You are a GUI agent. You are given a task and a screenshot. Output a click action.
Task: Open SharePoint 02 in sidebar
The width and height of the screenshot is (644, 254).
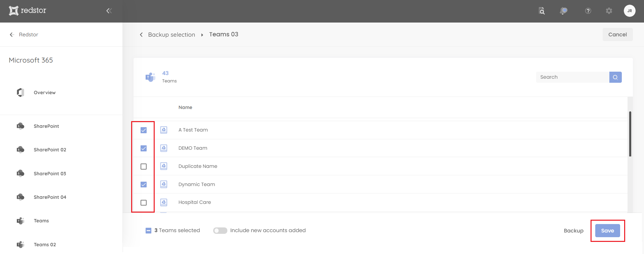click(x=50, y=150)
